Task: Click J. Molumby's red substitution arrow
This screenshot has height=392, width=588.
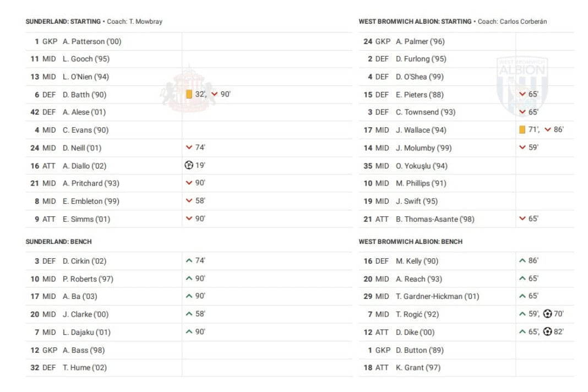Action: pyautogui.click(x=522, y=148)
